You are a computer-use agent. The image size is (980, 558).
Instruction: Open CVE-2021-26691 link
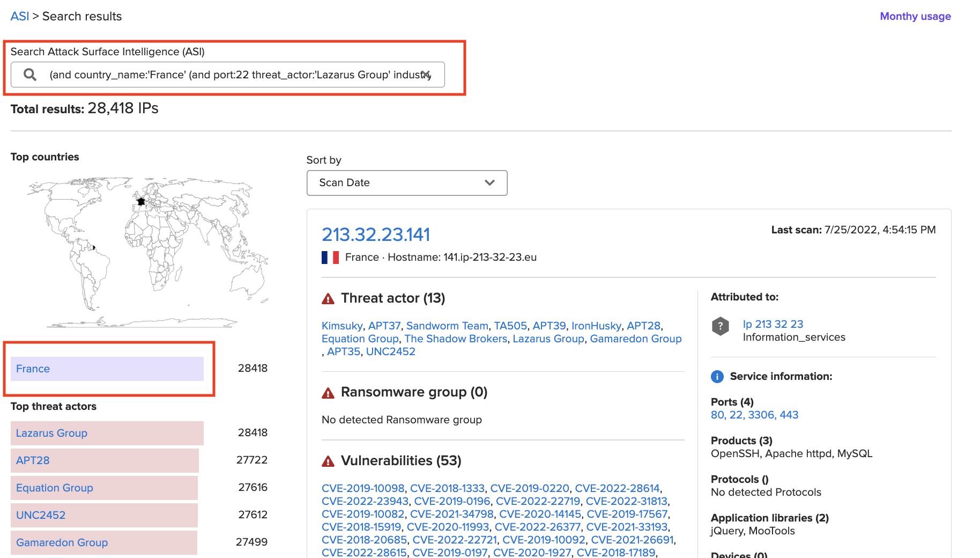[632, 540]
